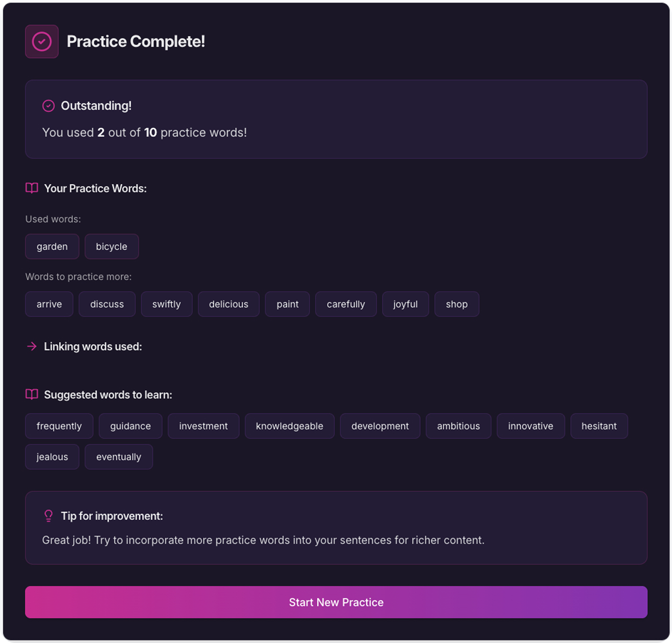
Task: Click the circular checkmark icon beside Practice Complete
Action: tap(42, 42)
